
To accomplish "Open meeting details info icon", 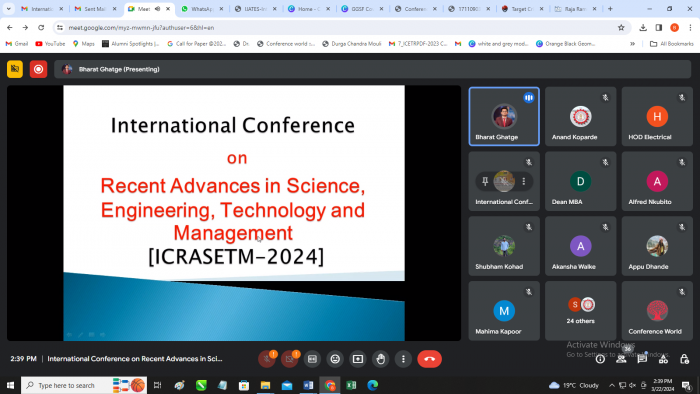I will (600, 359).
